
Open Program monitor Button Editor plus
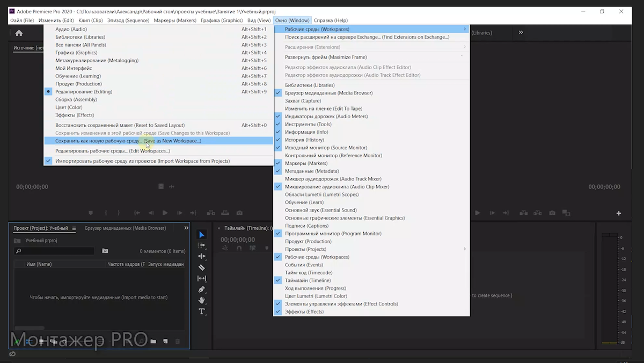coord(619,213)
